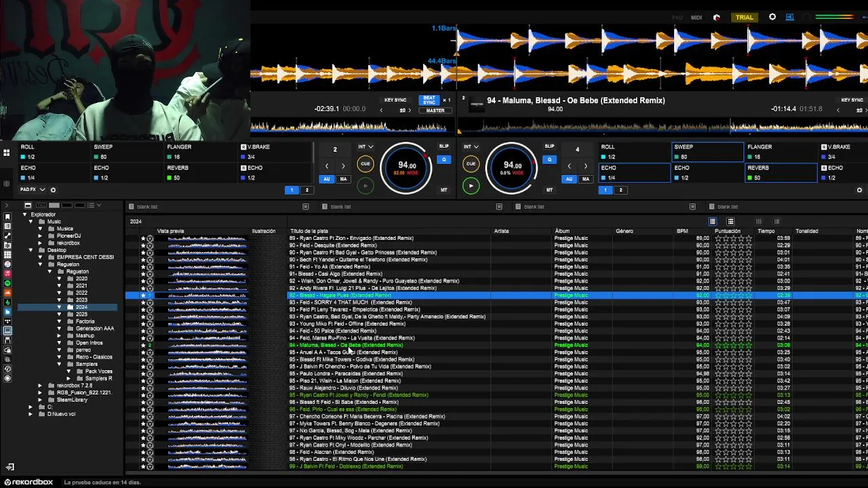This screenshot has width=868, height=488.
Task: Toggle tree view panel icon above explorer
Action: [28, 205]
